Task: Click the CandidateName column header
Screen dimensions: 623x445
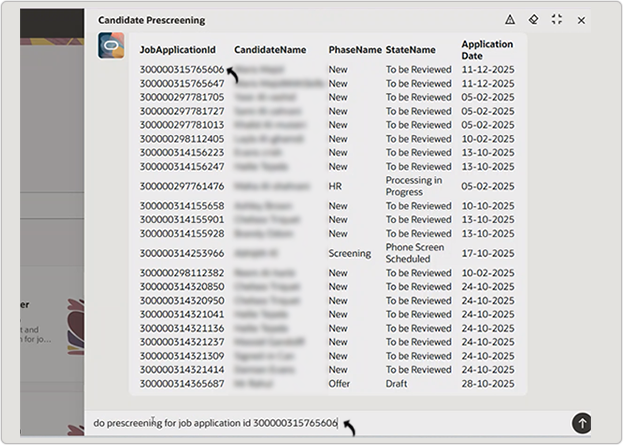Action: click(270, 49)
